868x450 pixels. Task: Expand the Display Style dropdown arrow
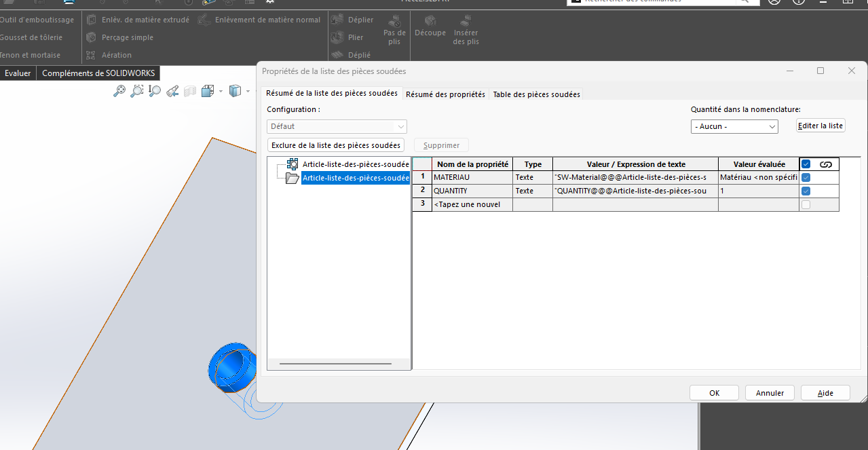tap(248, 92)
